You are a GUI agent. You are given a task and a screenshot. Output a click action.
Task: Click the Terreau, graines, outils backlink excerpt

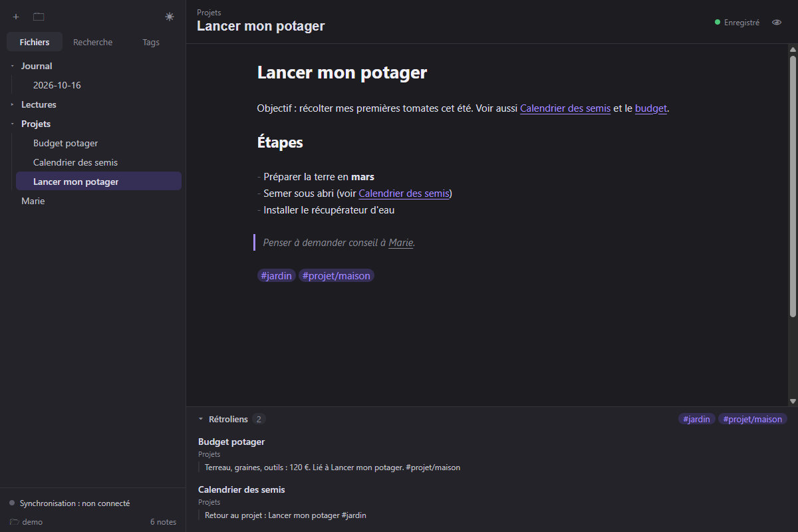(x=332, y=467)
